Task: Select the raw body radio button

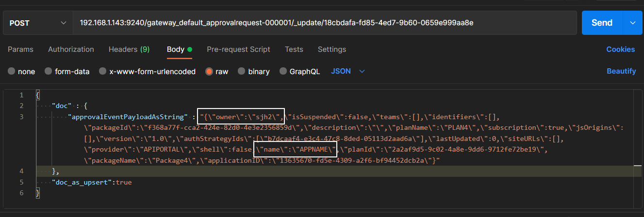Action: 209,72
